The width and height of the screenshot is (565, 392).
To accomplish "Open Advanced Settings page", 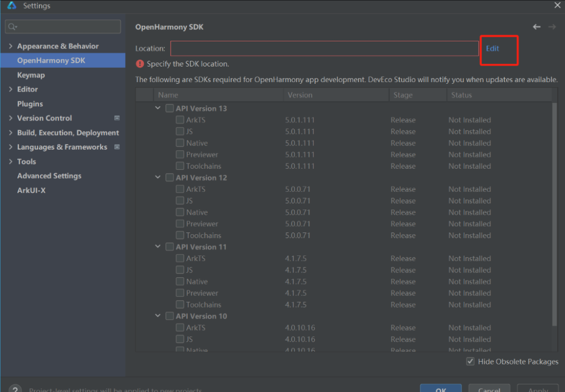I will [49, 176].
